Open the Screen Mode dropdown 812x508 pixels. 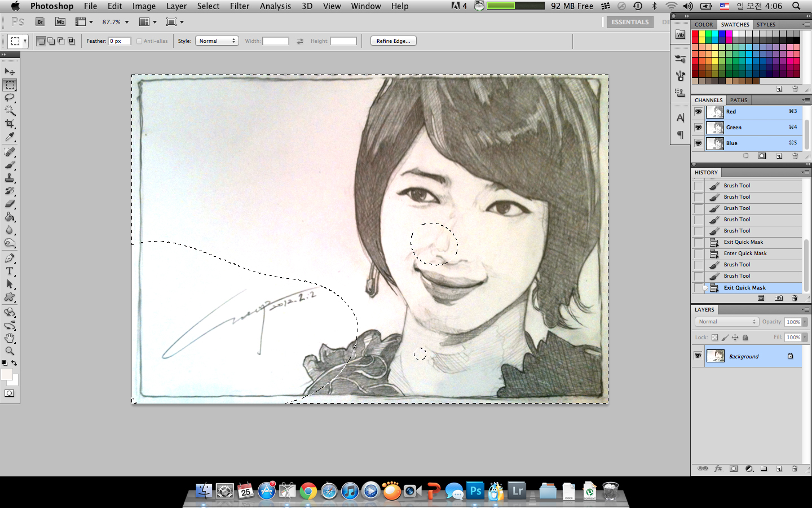click(175, 22)
